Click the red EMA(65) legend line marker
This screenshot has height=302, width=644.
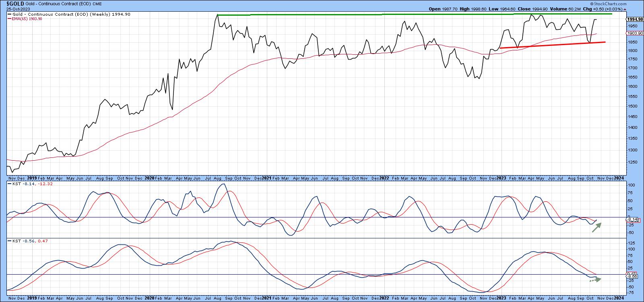(x=9, y=19)
